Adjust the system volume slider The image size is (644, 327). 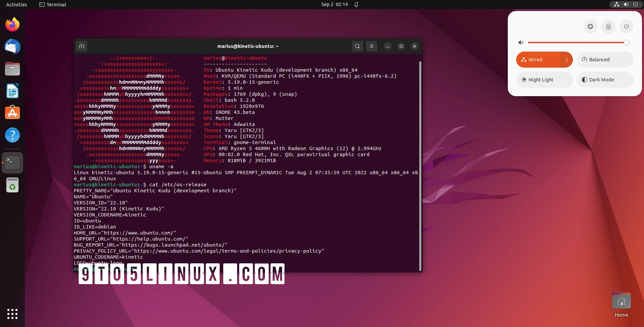pos(579,42)
